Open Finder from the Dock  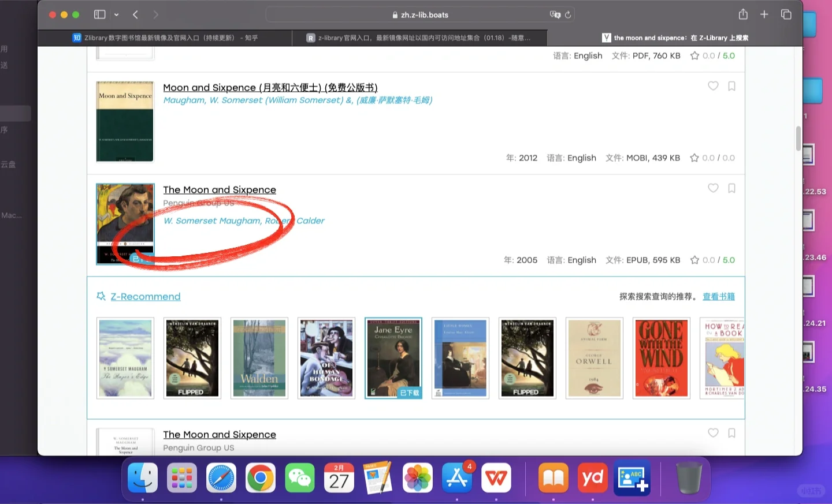click(143, 478)
